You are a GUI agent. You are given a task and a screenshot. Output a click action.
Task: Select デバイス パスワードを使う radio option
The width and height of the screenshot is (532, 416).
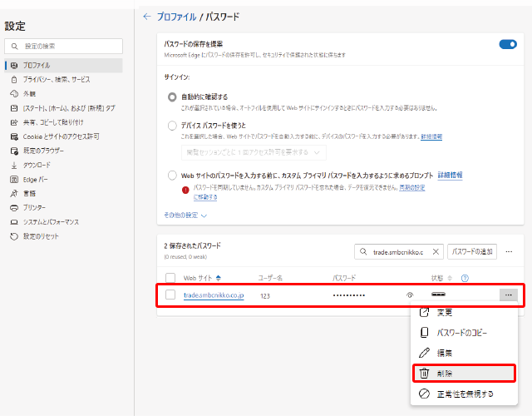172,126
